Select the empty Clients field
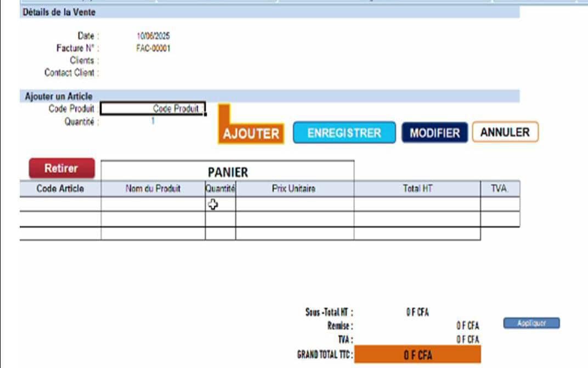 click(153, 60)
